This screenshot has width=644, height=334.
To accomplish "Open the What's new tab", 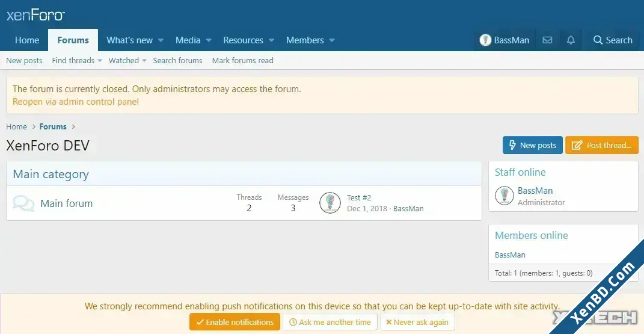I will click(x=129, y=40).
